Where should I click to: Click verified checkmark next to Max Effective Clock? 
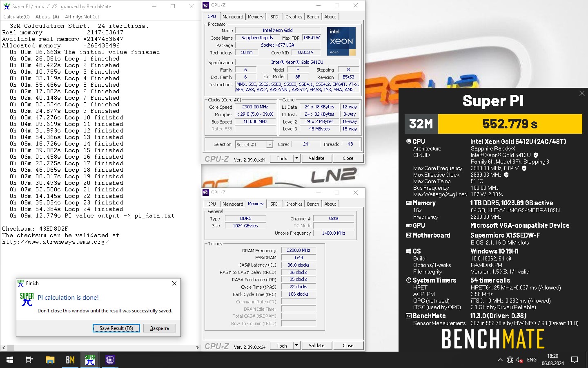506,175
